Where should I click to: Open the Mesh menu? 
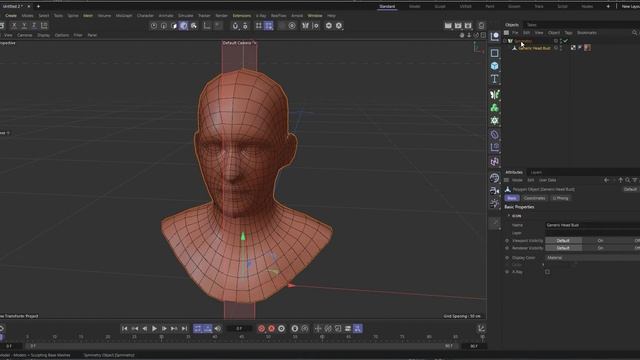(88, 16)
